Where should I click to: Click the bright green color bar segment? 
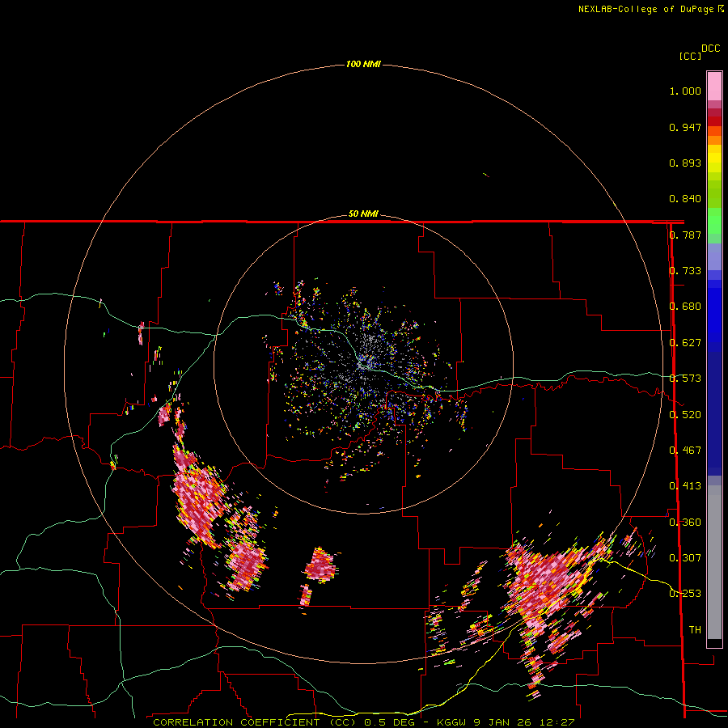(x=714, y=221)
